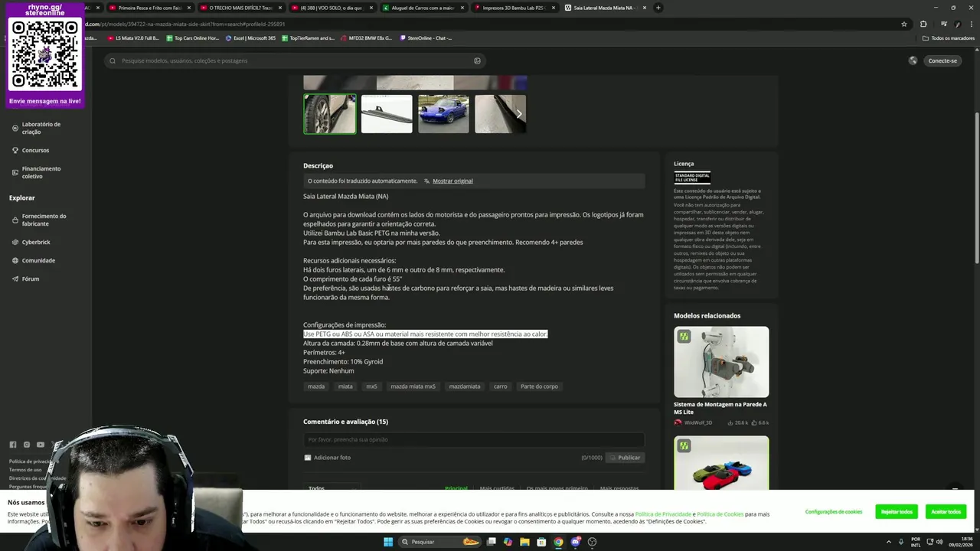Image resolution: width=980 pixels, height=551 pixels.
Task: Open Discord from the taskbar
Action: click(575, 542)
